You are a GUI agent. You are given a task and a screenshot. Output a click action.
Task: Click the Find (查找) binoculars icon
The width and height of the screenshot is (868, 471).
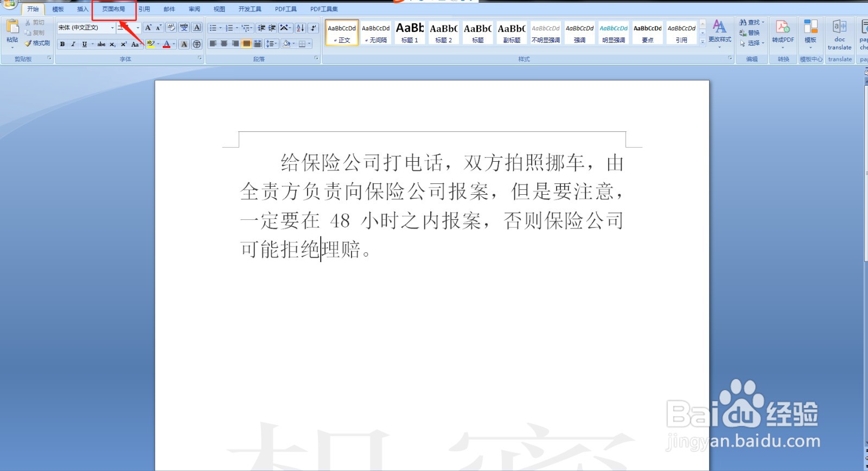[743, 23]
